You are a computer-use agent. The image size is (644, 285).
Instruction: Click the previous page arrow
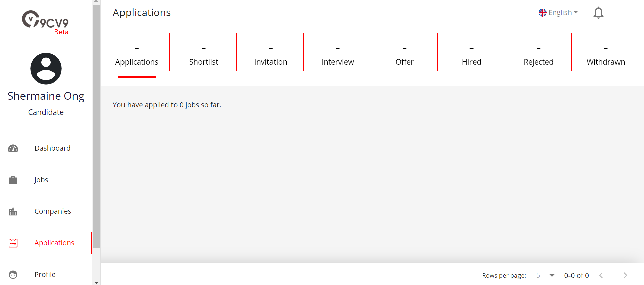pos(601,275)
